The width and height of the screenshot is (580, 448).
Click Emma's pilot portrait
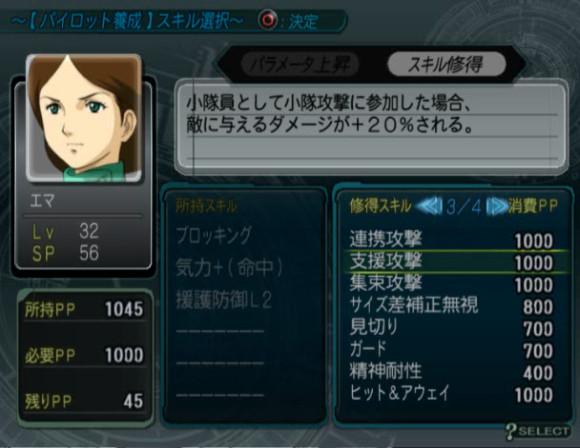[x=84, y=118]
